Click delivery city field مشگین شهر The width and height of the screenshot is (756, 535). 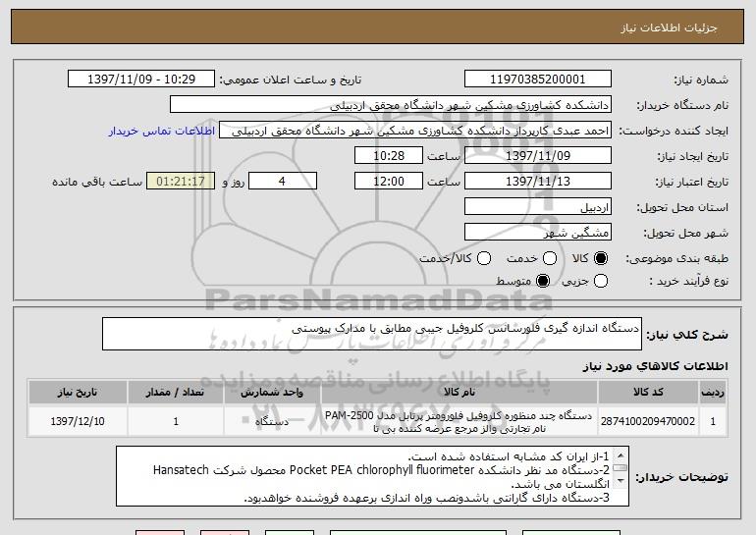click(x=538, y=233)
